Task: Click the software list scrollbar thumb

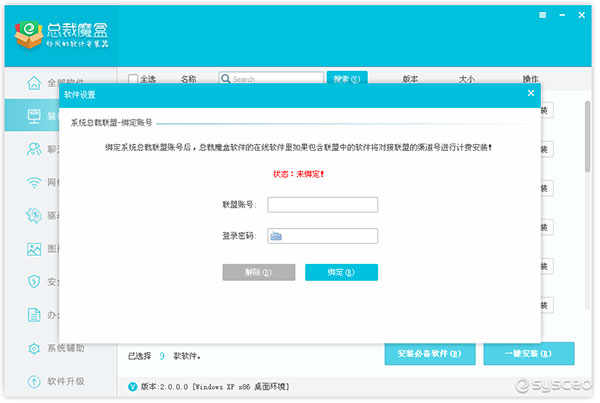Action: tap(588, 136)
